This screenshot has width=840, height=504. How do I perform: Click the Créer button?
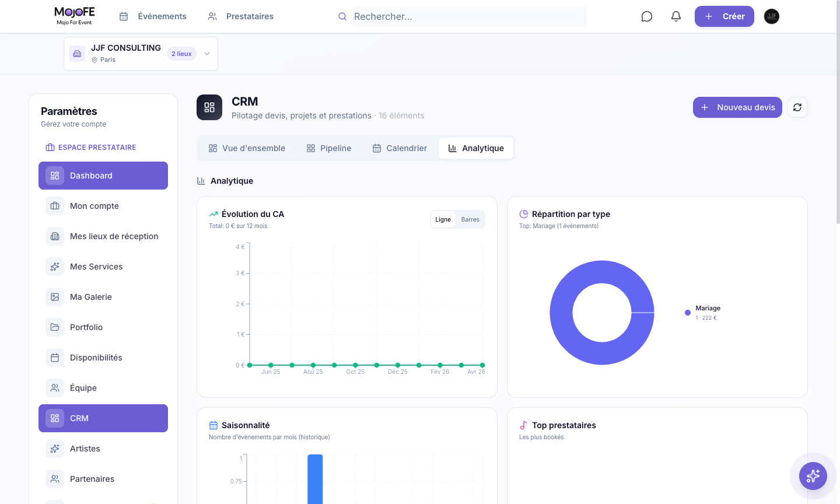point(724,16)
